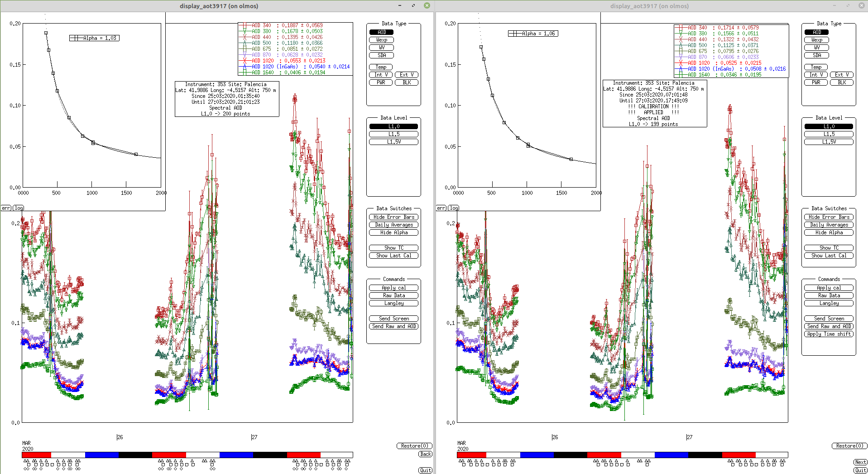Image resolution: width=868 pixels, height=474 pixels.
Task: Click Send Raw and AOD in left window
Action: click(393, 326)
